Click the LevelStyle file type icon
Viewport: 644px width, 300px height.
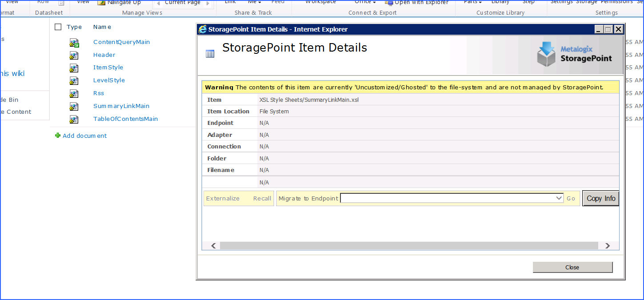tap(74, 81)
